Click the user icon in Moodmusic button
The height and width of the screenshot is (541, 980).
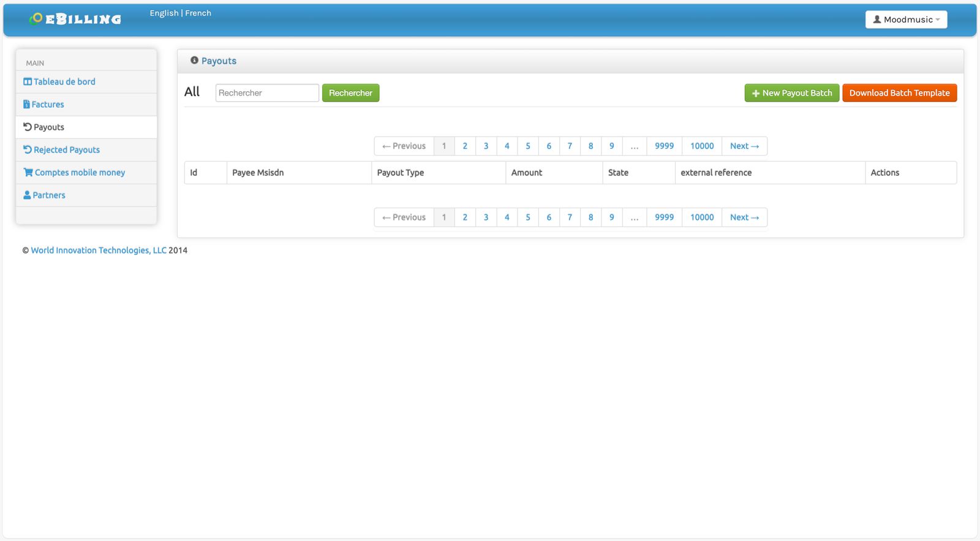pos(877,20)
